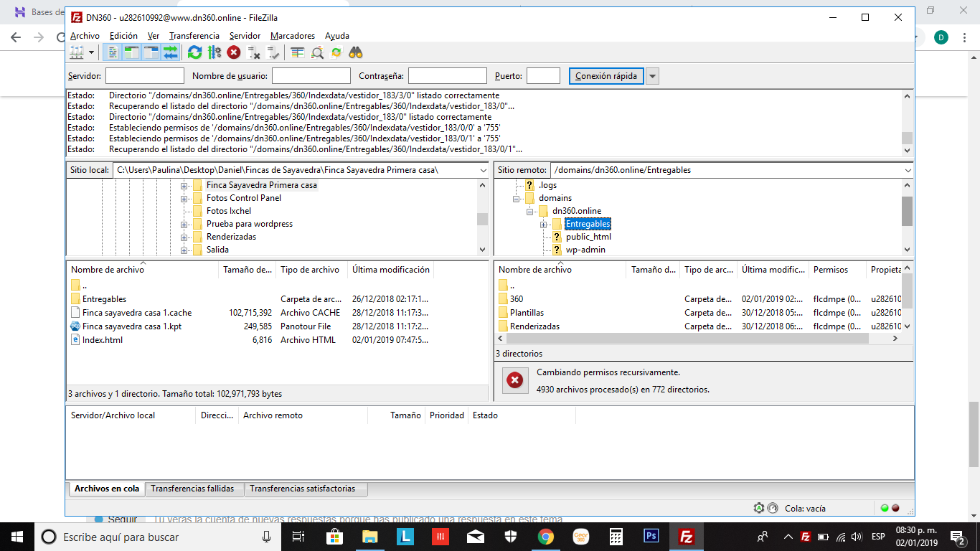Expand Finca Sayavedra Primera casa folder

[184, 185]
